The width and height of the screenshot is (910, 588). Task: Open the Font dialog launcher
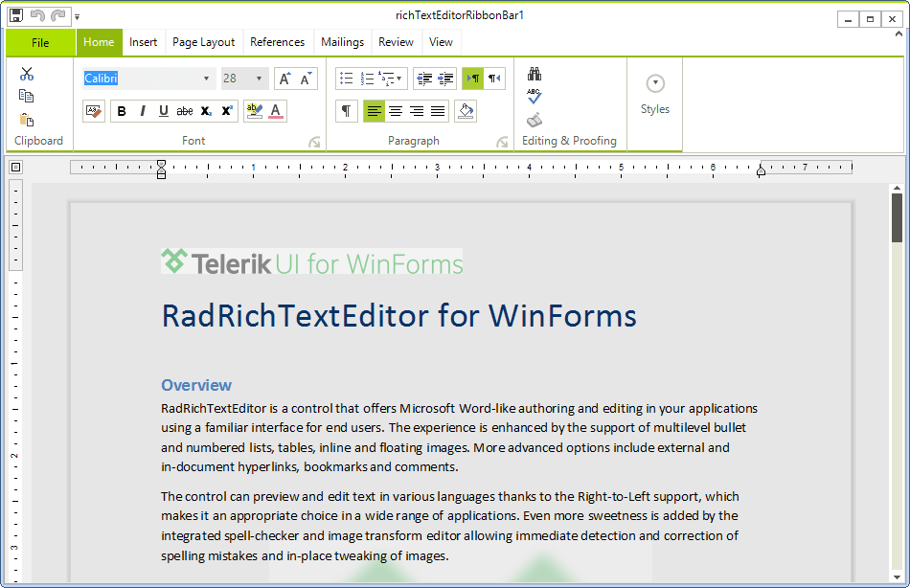pyautogui.click(x=314, y=142)
